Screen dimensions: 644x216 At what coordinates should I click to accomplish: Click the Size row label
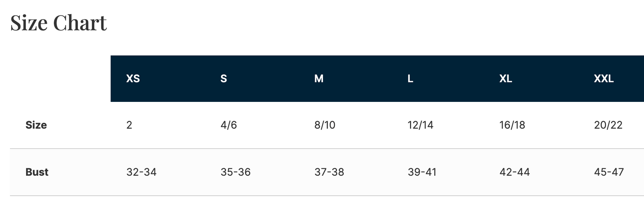click(36, 125)
